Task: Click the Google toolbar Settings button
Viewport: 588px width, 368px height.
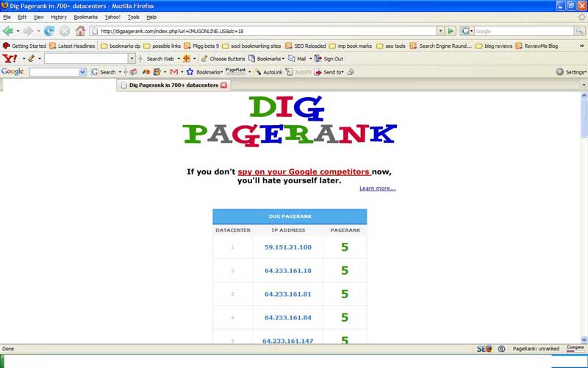Action: pyautogui.click(x=571, y=71)
